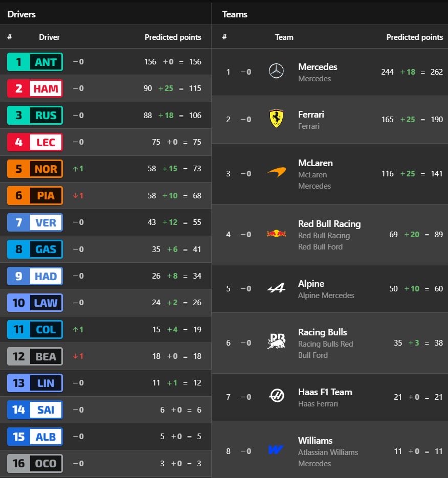Screen dimensions: 448x478
Task: Click the down-arrow position change for BEA
Action: pos(78,356)
